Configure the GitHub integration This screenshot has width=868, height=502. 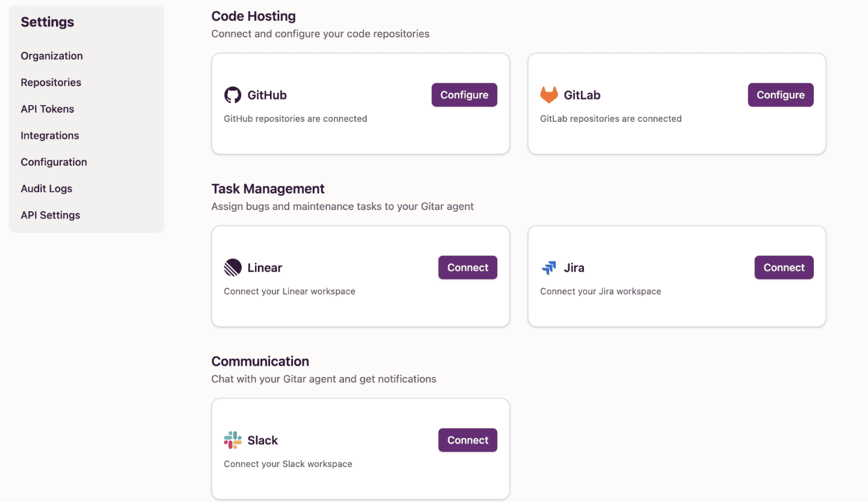coord(464,95)
